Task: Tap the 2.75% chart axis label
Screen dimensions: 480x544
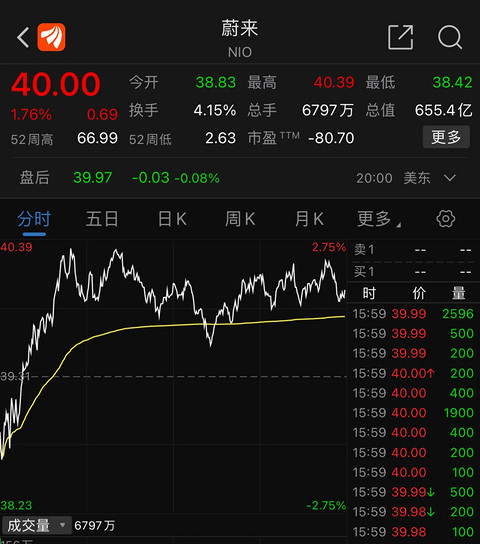Action: (328, 247)
